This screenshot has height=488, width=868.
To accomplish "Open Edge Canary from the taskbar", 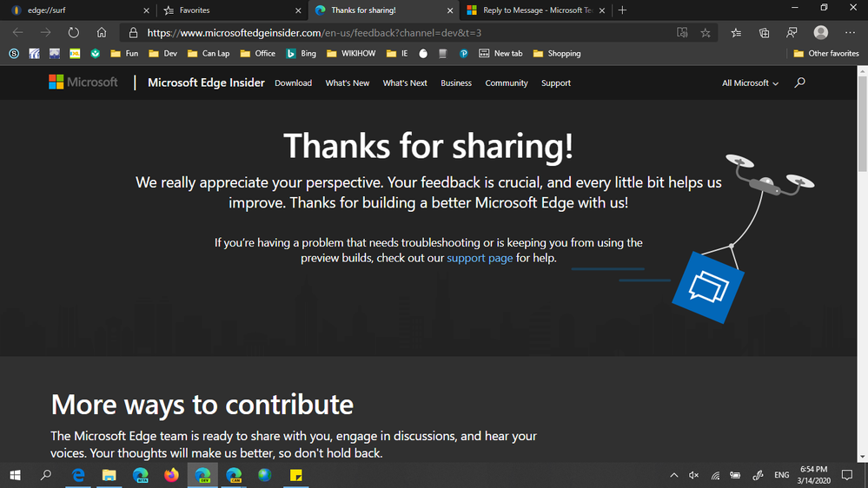I will [x=234, y=475].
